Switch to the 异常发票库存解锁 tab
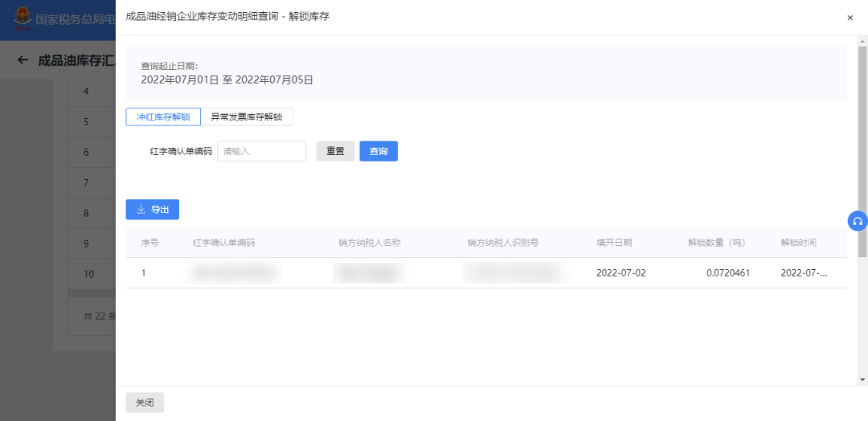Viewport: 868px width, 421px height. point(247,117)
